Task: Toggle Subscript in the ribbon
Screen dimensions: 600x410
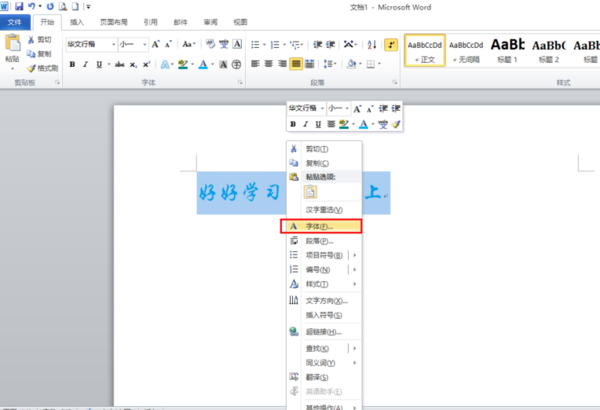Action: [x=133, y=64]
